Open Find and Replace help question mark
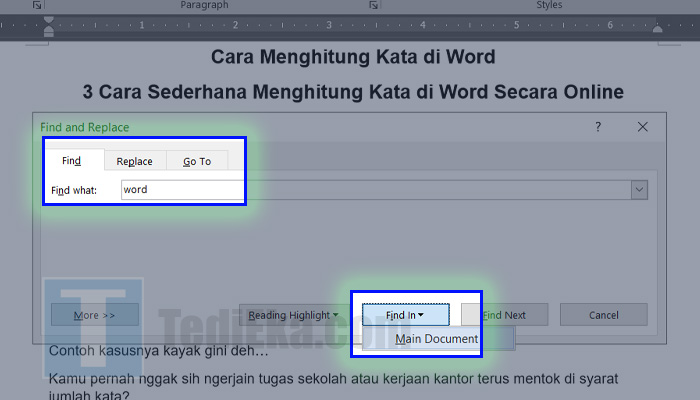Image resolution: width=700 pixels, height=400 pixels. (598, 127)
